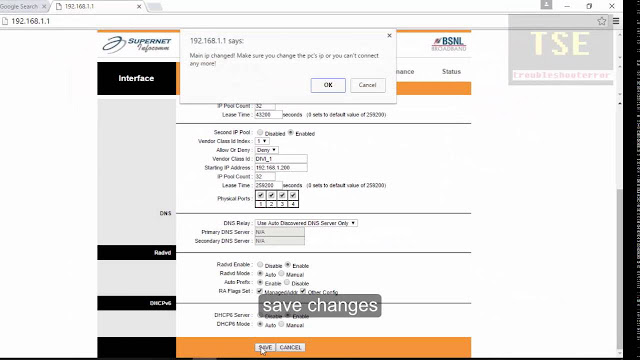This screenshot has width=640, height=360.
Task: Open the DNS Relay dropdown
Action: 306,223
